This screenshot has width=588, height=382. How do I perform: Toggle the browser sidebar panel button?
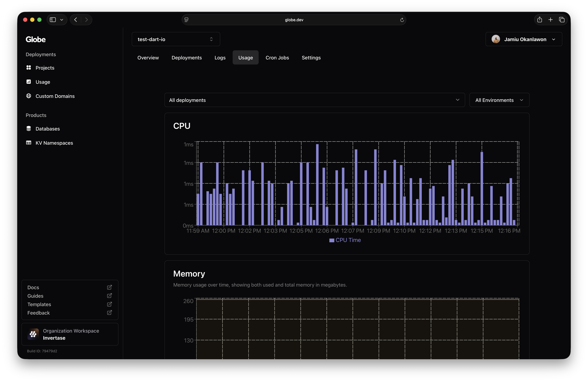[53, 20]
